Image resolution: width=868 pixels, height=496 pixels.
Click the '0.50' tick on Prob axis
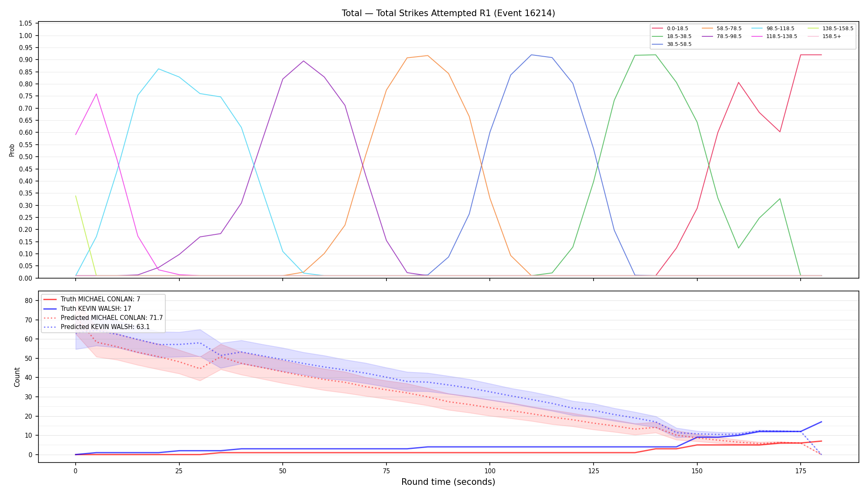[x=26, y=157]
